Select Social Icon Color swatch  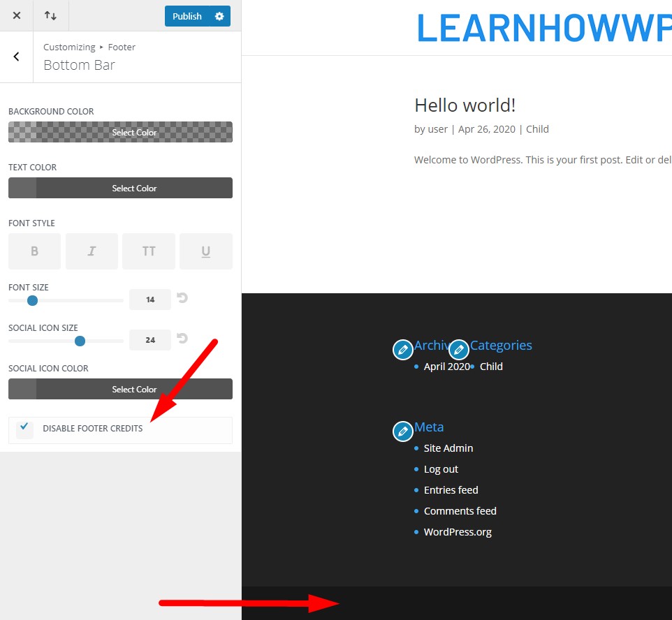tap(120, 389)
